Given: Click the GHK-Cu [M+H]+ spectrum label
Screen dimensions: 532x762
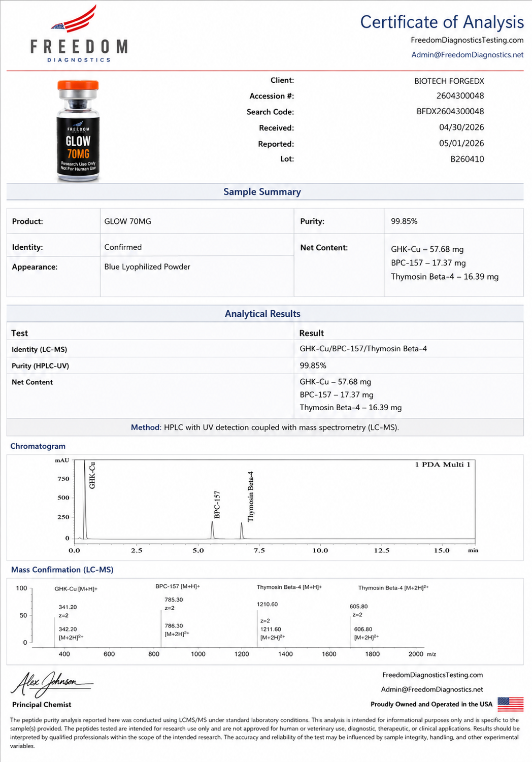Looking at the screenshot, I should point(76,589).
